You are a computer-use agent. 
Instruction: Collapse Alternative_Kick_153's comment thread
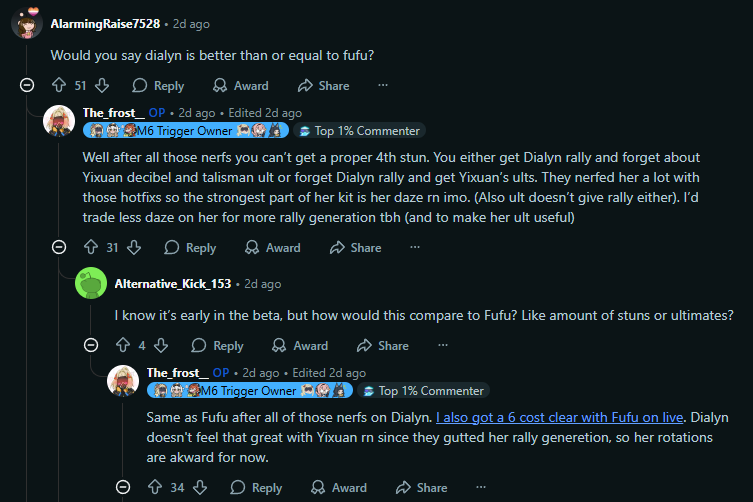click(91, 345)
